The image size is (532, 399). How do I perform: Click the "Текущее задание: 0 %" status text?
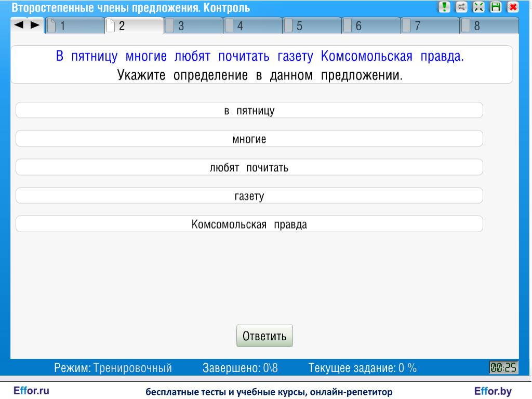362,368
